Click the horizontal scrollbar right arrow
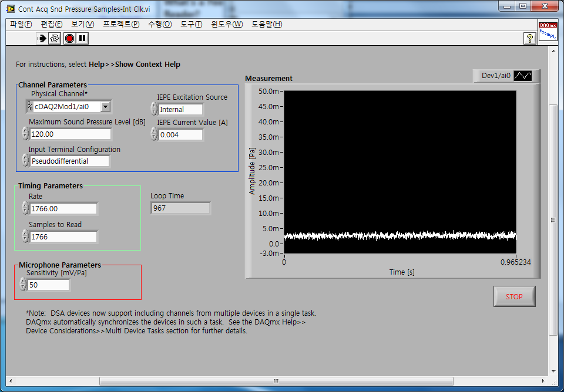564x392 pixels. [x=543, y=381]
